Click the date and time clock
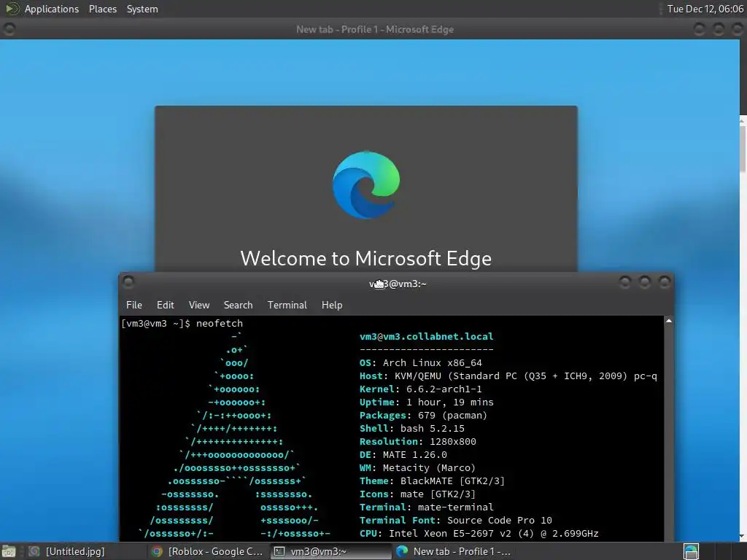Image resolution: width=747 pixels, height=560 pixels. pyautogui.click(x=705, y=9)
